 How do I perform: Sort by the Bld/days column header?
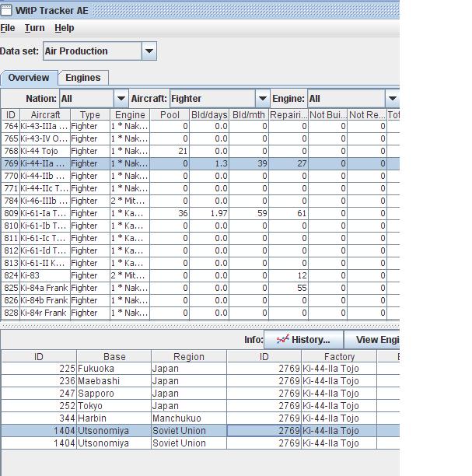(209, 115)
